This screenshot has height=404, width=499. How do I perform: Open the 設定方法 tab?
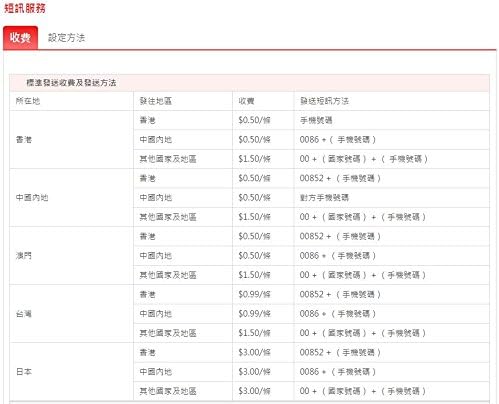point(66,38)
